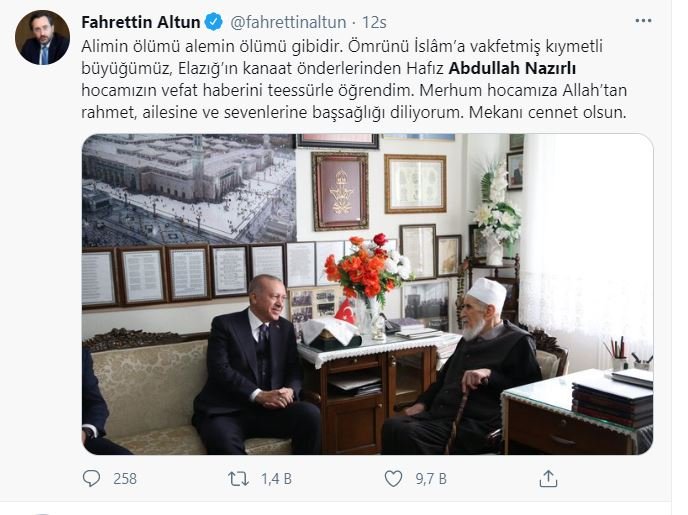Image resolution: width=688 pixels, height=515 pixels.
Task: Click the reply count 258
Action: click(x=125, y=479)
